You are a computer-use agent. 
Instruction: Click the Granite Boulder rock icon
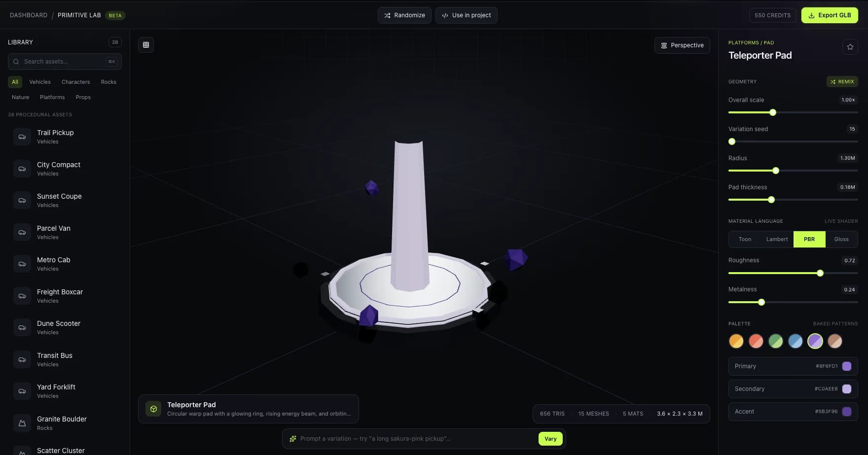[x=22, y=423]
